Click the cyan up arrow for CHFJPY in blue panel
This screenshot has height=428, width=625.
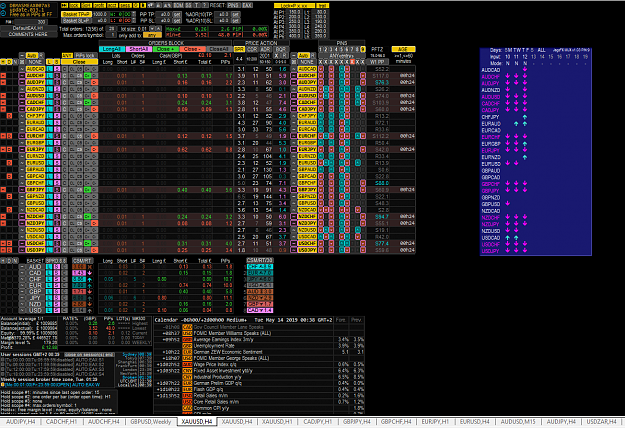click(x=525, y=117)
